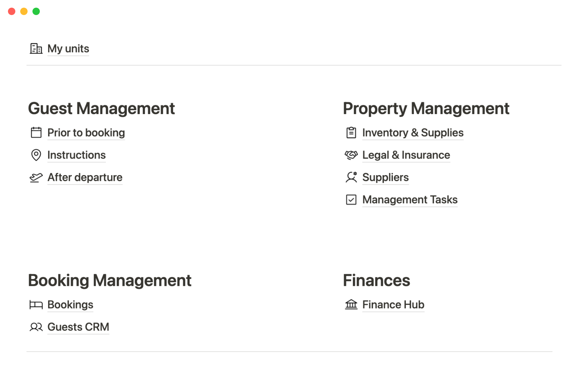Navigate to Legal & Insurance
The width and height of the screenshot is (588, 368).
pos(406,155)
